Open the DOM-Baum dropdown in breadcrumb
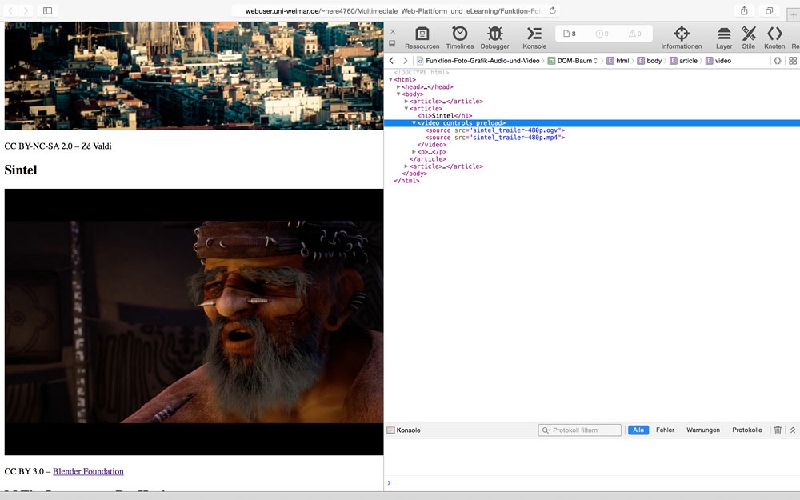 [572, 61]
